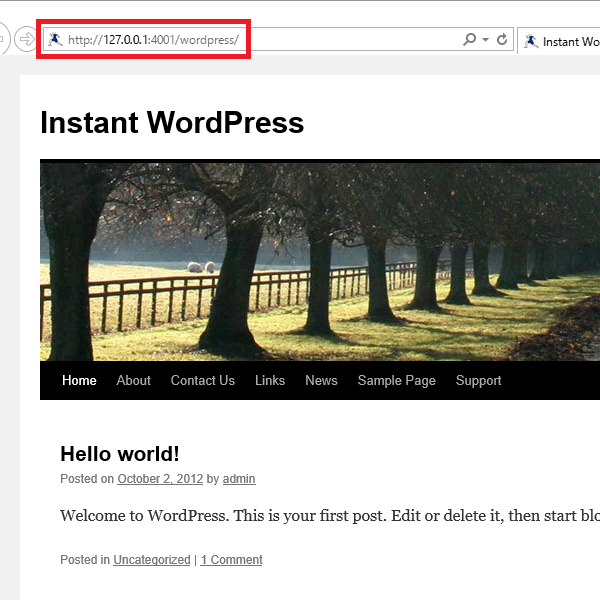The image size is (600, 600).
Task: Click the admin author link
Action: [x=239, y=479]
